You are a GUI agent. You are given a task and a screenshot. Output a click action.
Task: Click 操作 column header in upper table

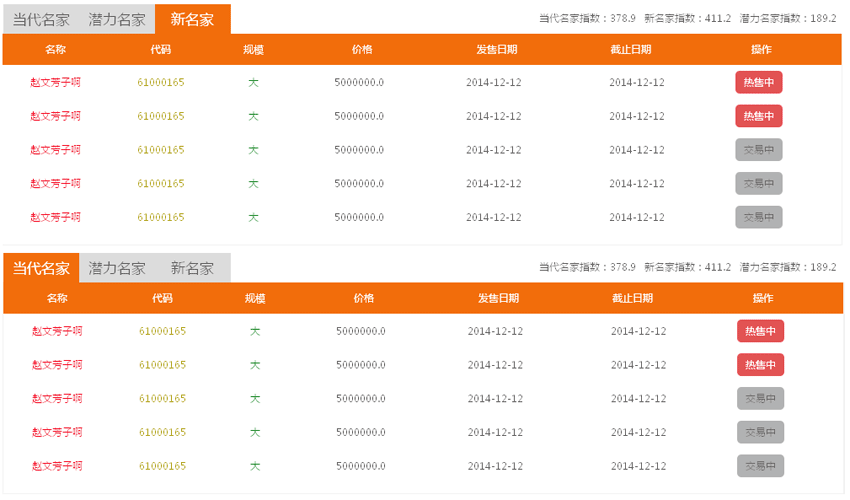tap(761, 49)
